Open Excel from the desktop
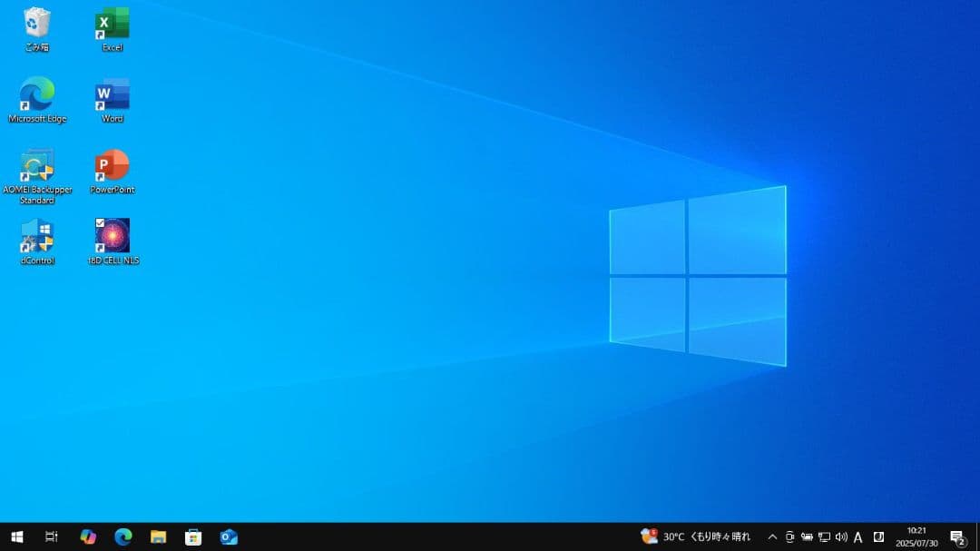 [111, 23]
